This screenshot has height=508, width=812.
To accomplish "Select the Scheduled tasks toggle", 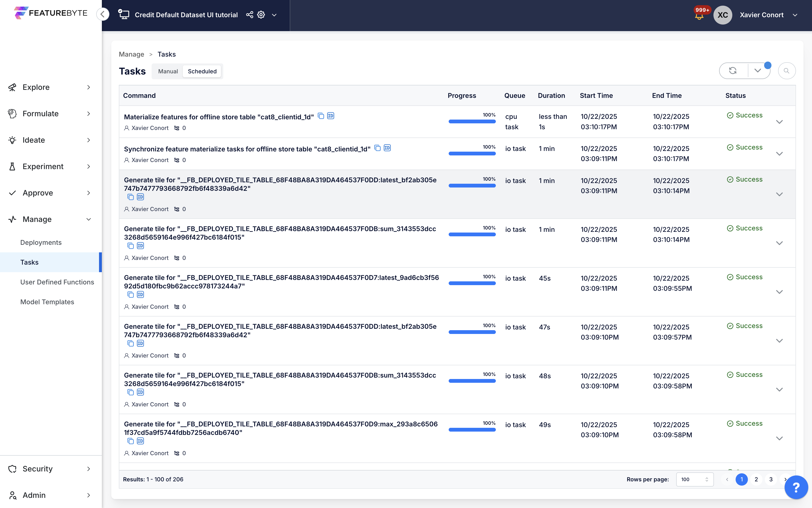I will (202, 71).
